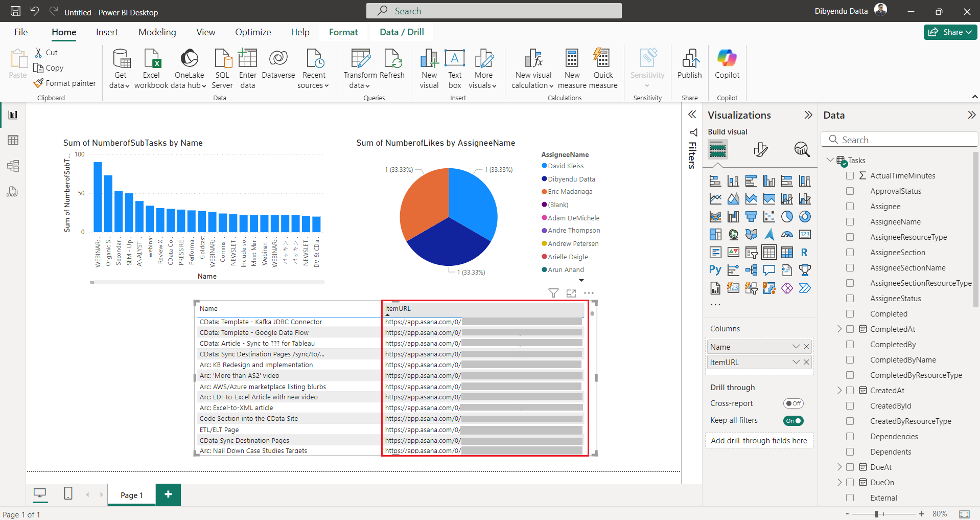Click the Share button
The height and width of the screenshot is (520, 980).
tap(950, 32)
